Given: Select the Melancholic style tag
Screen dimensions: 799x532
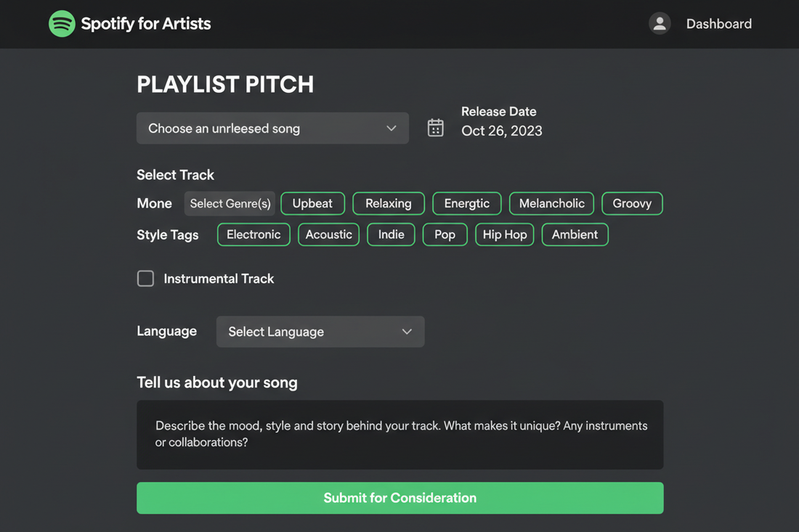Looking at the screenshot, I should (x=551, y=203).
